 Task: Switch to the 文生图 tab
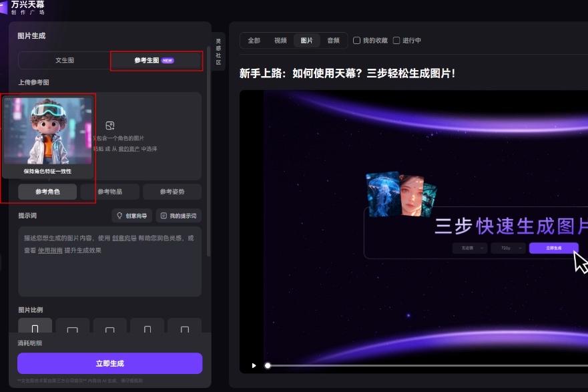point(65,60)
